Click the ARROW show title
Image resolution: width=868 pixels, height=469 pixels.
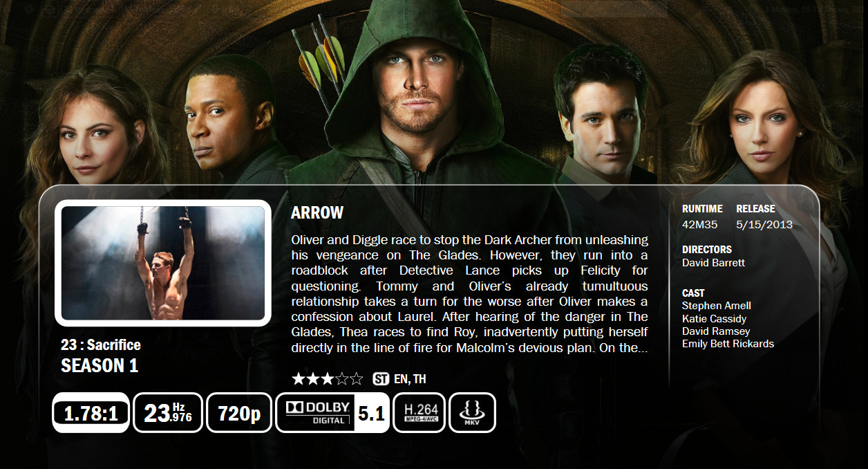click(x=317, y=212)
